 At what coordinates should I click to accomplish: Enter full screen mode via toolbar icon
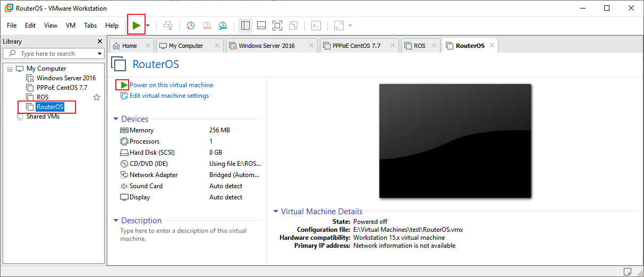pyautogui.click(x=277, y=25)
